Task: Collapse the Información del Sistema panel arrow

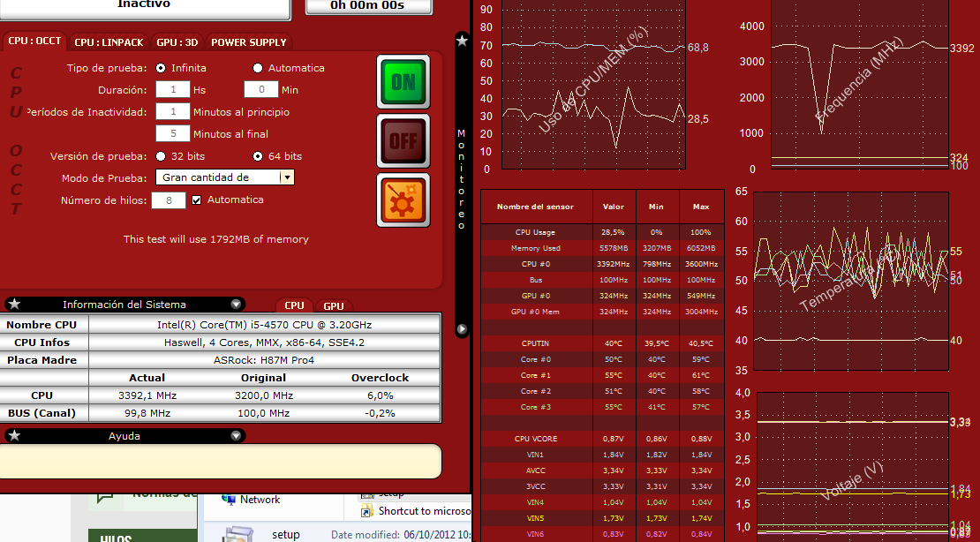Action: [236, 305]
